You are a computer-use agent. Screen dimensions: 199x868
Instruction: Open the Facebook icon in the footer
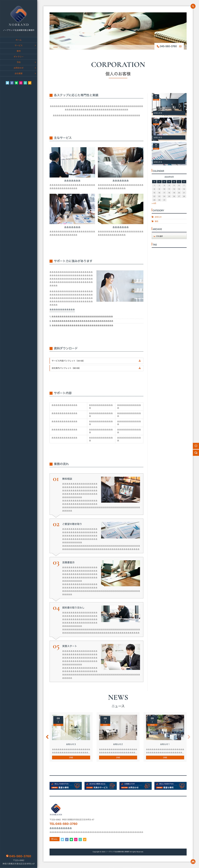(67, 839)
